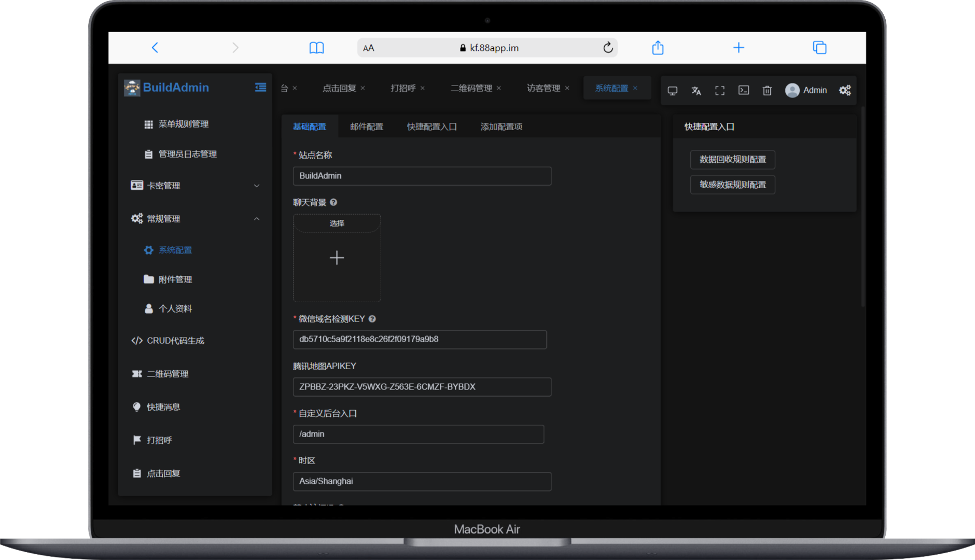Select the CRUD代码生成 menu icon in sidebar
The width and height of the screenshot is (975, 560).
coord(136,341)
